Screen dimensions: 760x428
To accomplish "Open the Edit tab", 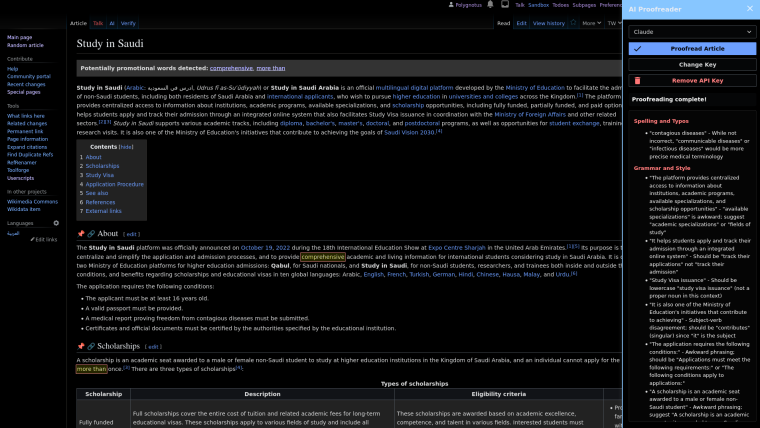I will click(x=521, y=23).
